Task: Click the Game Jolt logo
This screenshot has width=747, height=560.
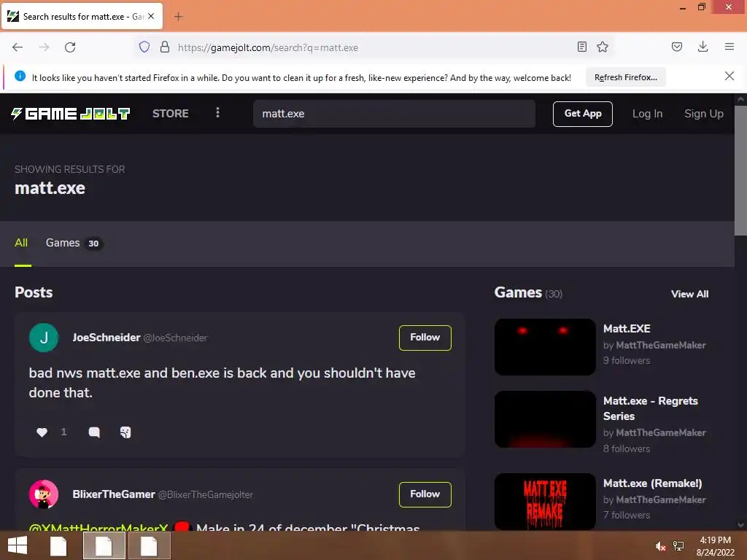Action: (71, 113)
